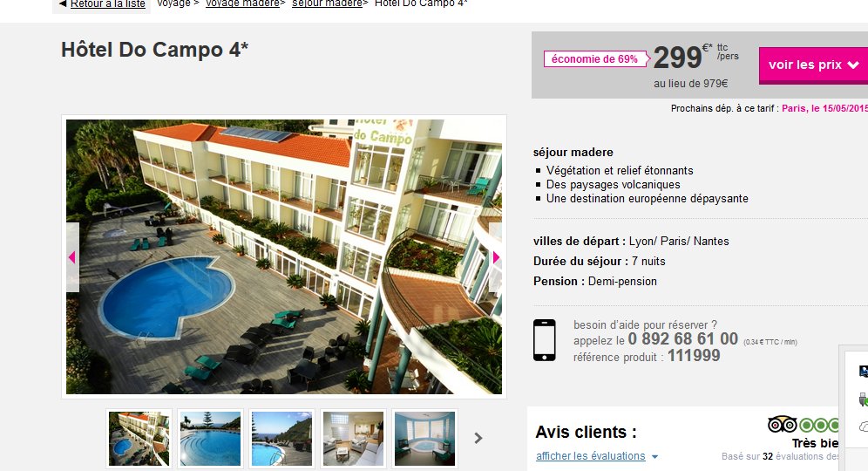Go to séjour madère breadcrumb
This screenshot has height=471, width=868.
pos(327,3)
